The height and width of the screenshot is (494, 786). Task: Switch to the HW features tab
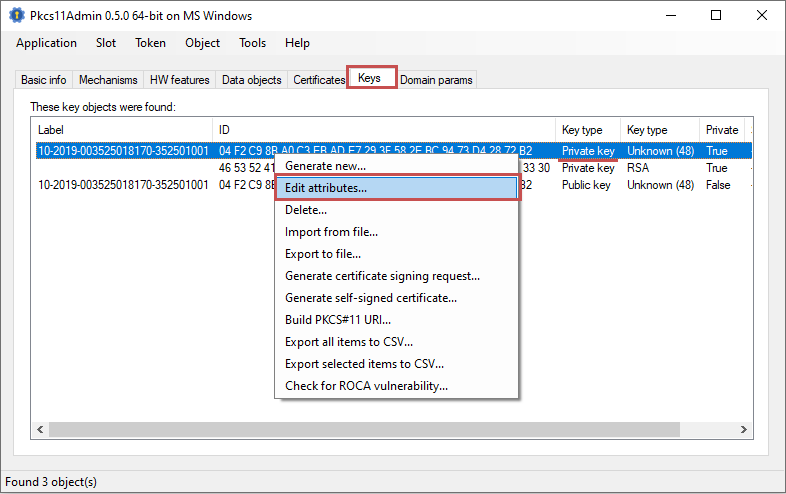(179, 80)
